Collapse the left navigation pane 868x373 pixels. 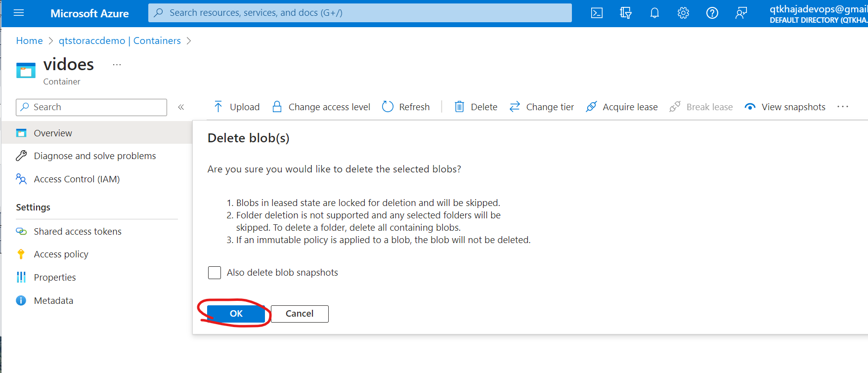pyautogui.click(x=181, y=107)
